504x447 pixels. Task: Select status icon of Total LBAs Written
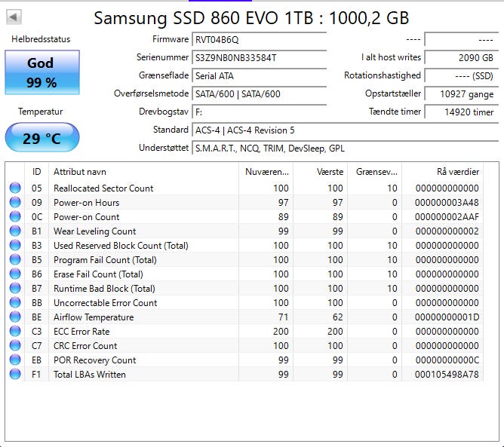[x=15, y=374]
